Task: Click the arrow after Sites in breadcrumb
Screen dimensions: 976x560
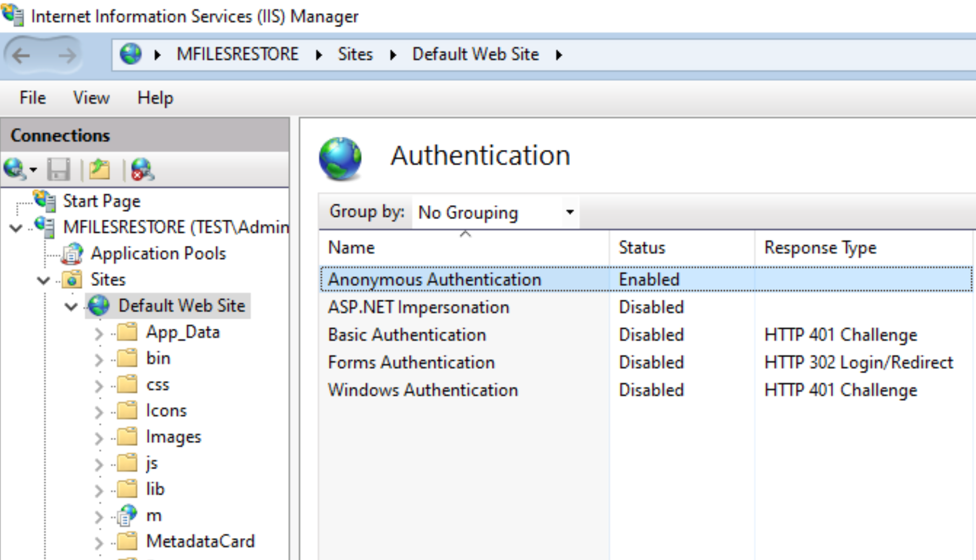Action: [393, 55]
